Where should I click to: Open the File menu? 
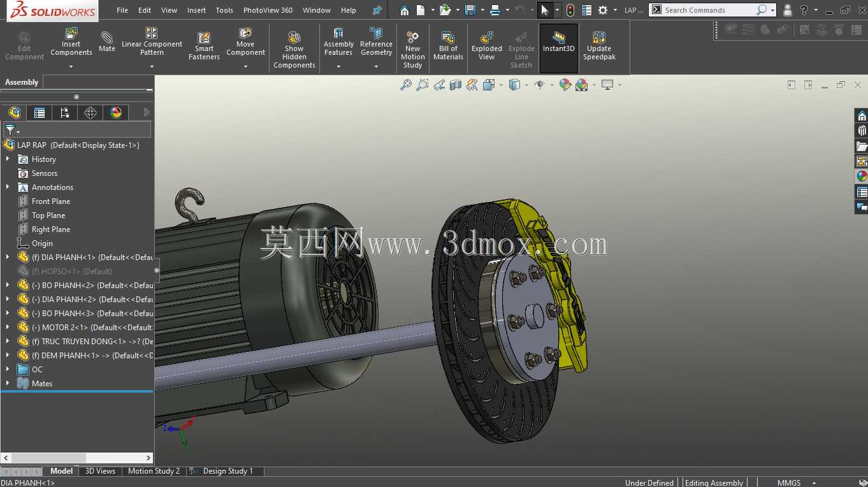tap(122, 10)
